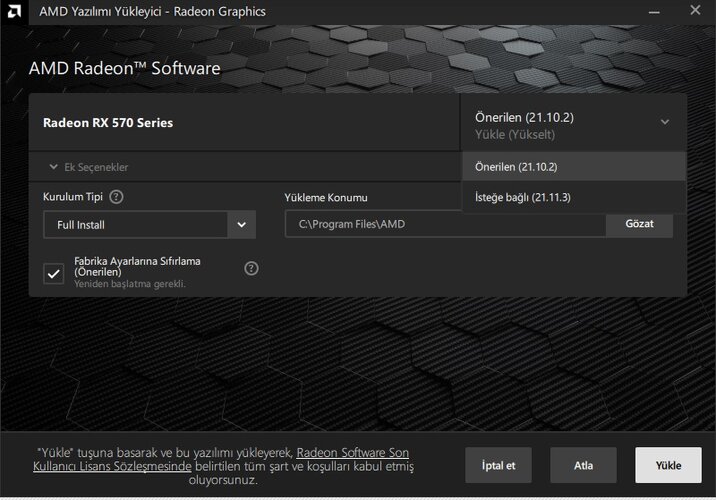
Task: Click the Kurulum Tipi label
Action: point(73,197)
